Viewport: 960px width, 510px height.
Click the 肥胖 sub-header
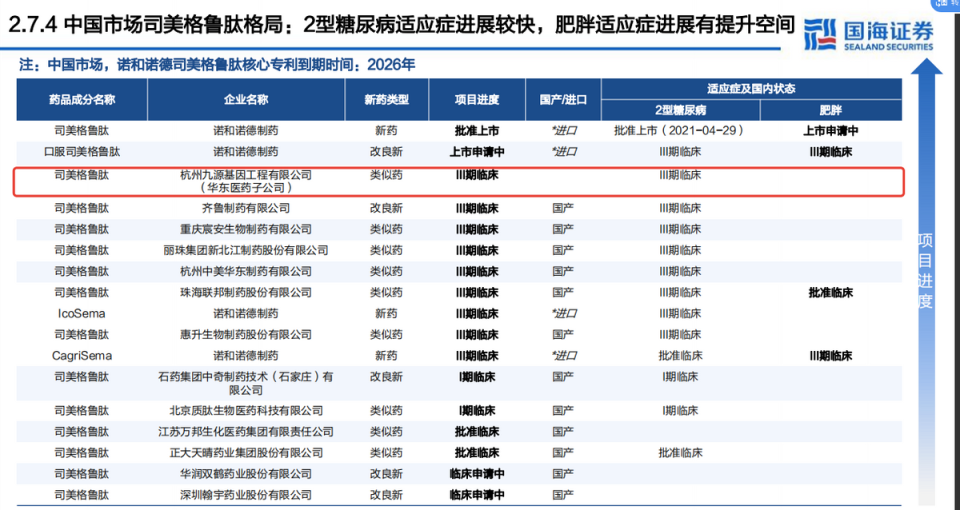point(831,110)
